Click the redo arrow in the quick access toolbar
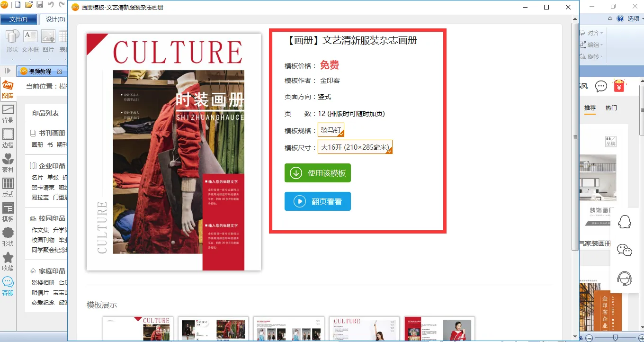 coord(62,5)
